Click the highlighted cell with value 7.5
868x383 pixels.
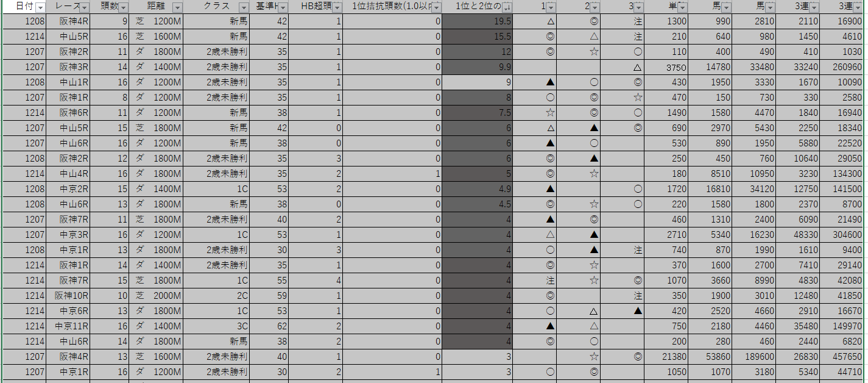477,113
